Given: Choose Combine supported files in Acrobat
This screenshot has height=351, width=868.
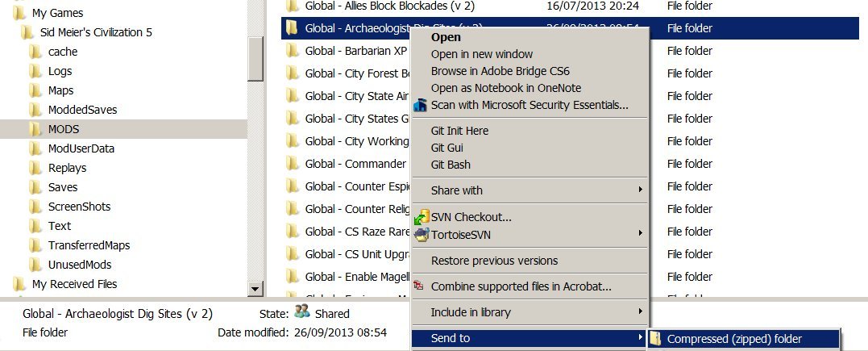Looking at the screenshot, I should [x=521, y=286].
